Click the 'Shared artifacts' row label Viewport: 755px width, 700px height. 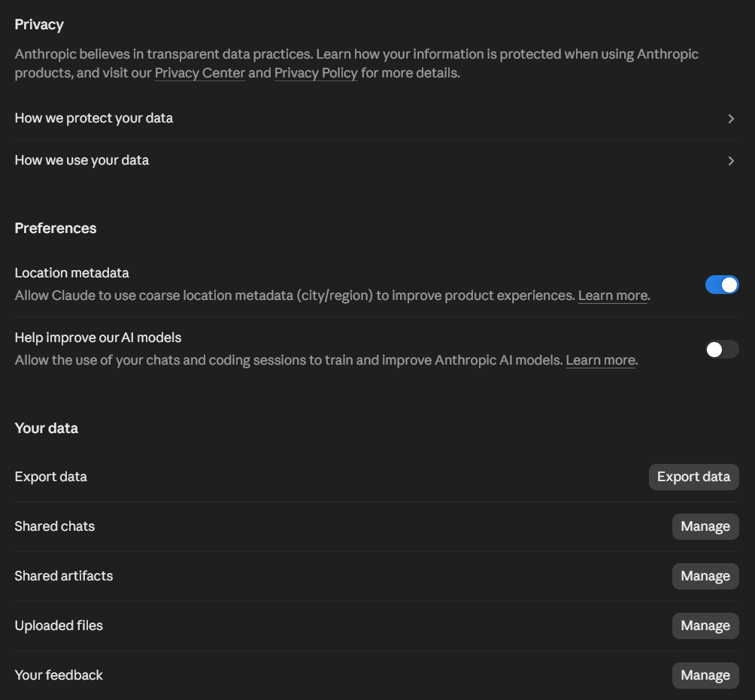[x=64, y=576]
